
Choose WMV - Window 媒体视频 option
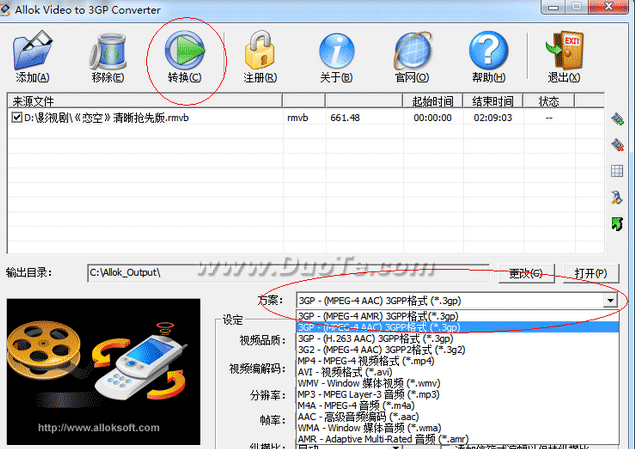pos(458,383)
